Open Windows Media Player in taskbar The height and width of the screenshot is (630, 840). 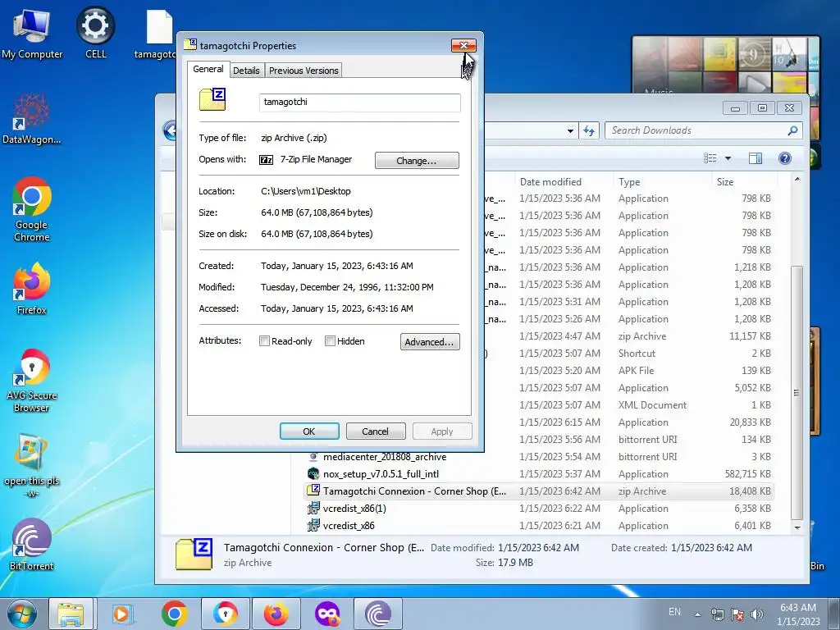(x=123, y=614)
